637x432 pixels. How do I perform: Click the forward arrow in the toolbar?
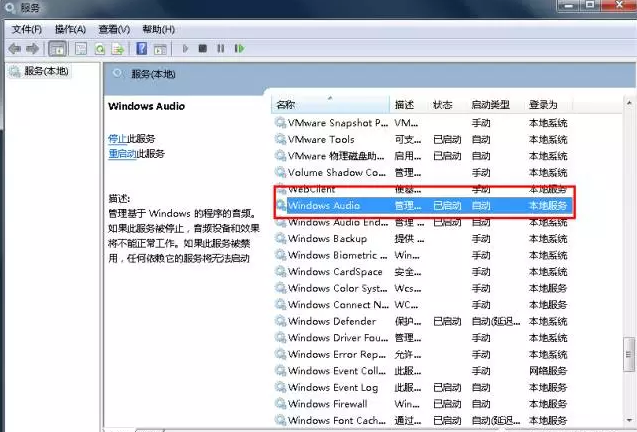[32, 49]
